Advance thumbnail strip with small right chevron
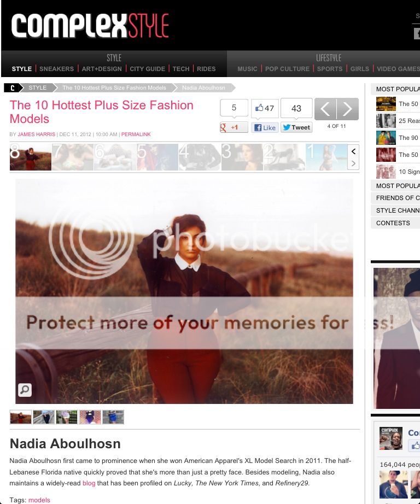The image size is (420, 504). (x=353, y=163)
